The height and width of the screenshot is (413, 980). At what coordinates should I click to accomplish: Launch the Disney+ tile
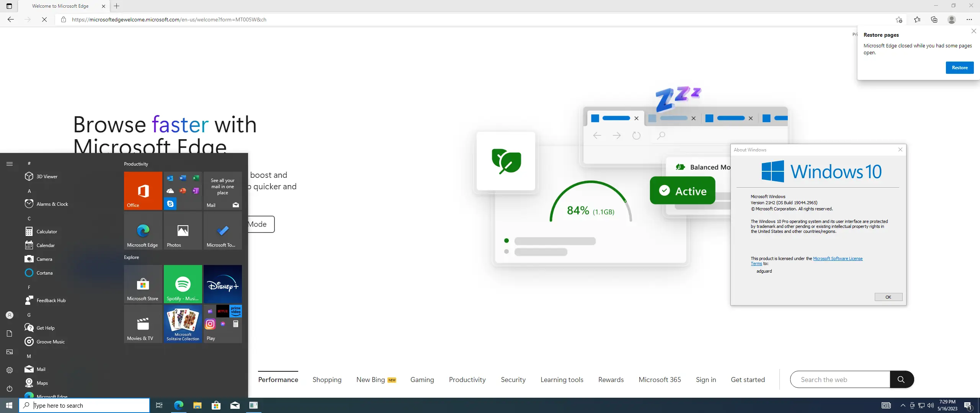tap(222, 284)
